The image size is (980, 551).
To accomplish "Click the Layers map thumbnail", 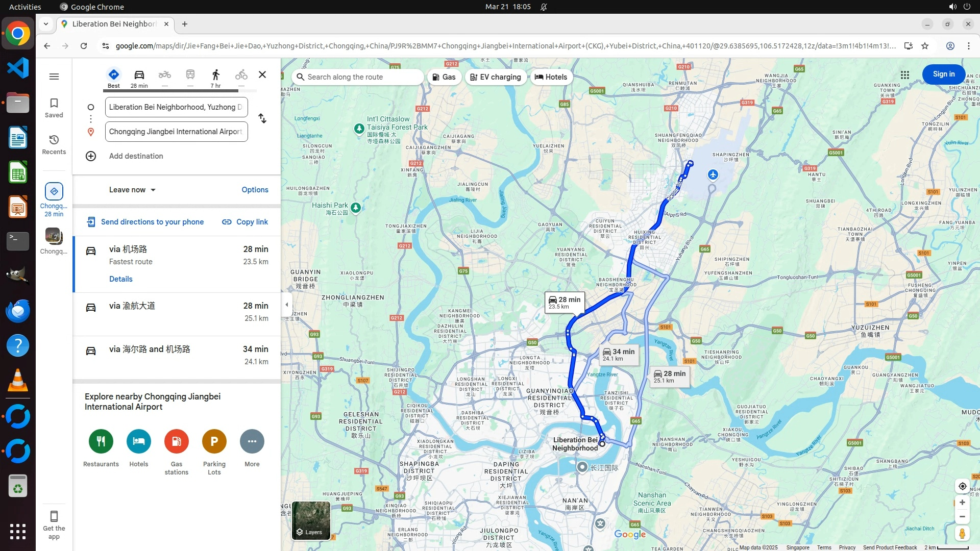I will coord(311,520).
